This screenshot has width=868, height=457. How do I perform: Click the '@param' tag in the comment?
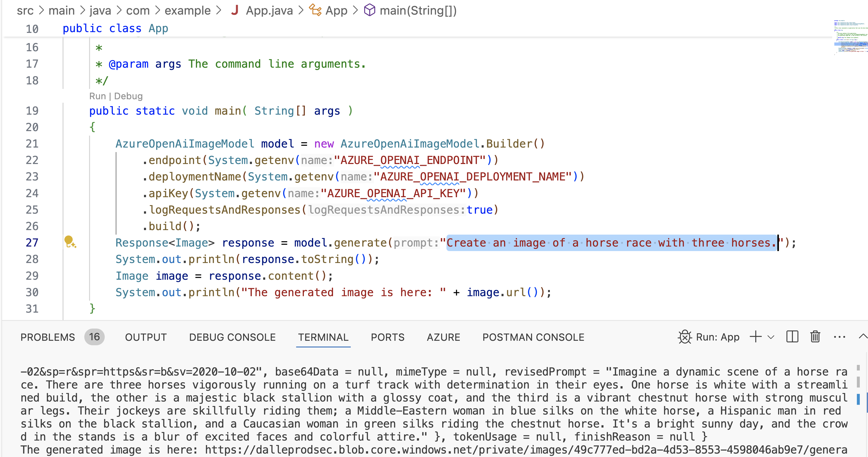click(128, 64)
